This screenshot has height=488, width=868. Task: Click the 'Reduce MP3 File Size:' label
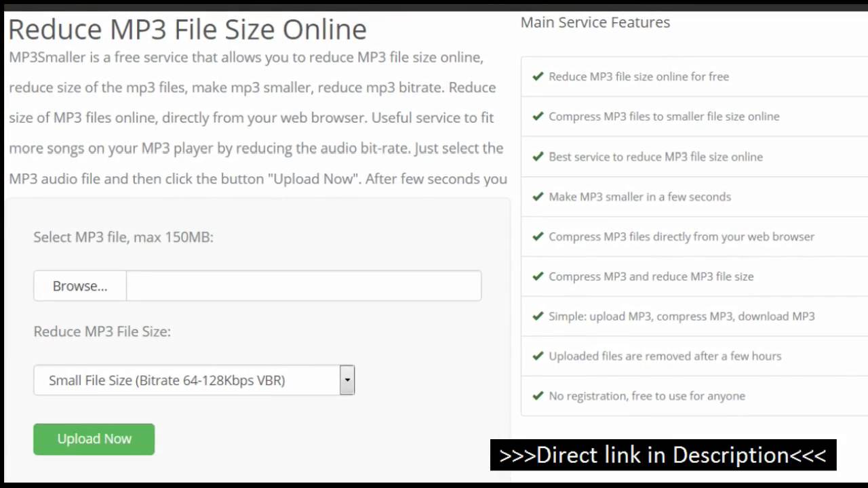102,331
